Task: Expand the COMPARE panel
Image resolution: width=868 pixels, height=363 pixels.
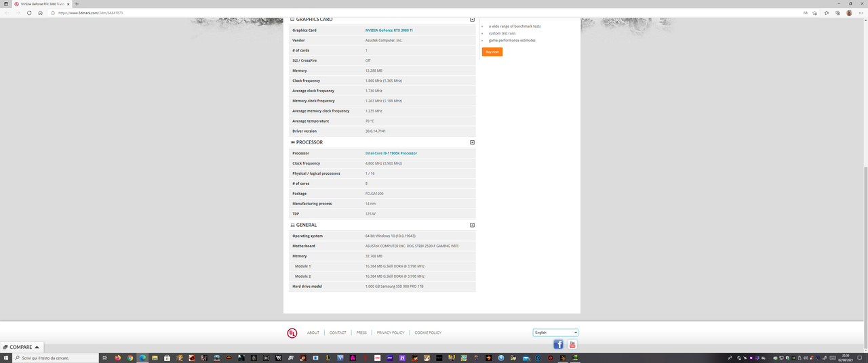Action: (x=22, y=347)
